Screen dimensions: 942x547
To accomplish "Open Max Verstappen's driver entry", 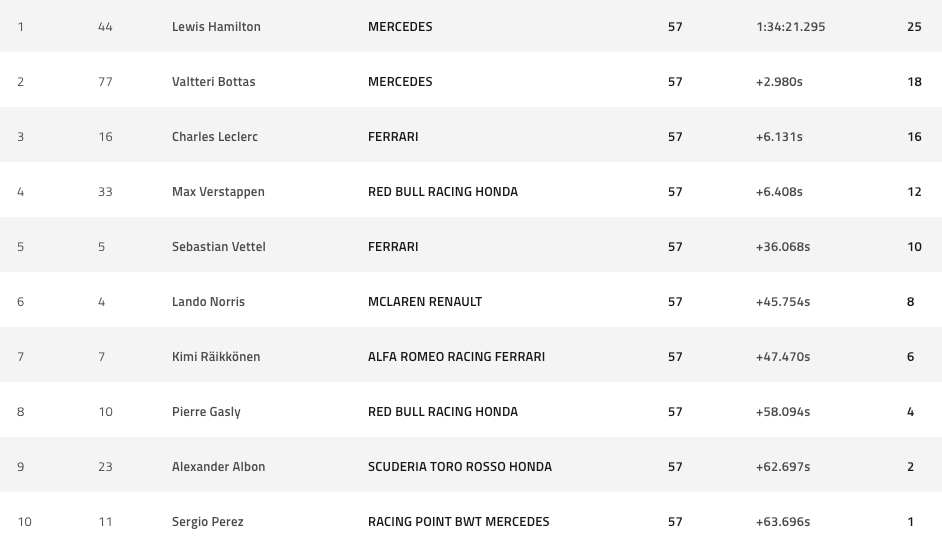I will coord(218,192).
